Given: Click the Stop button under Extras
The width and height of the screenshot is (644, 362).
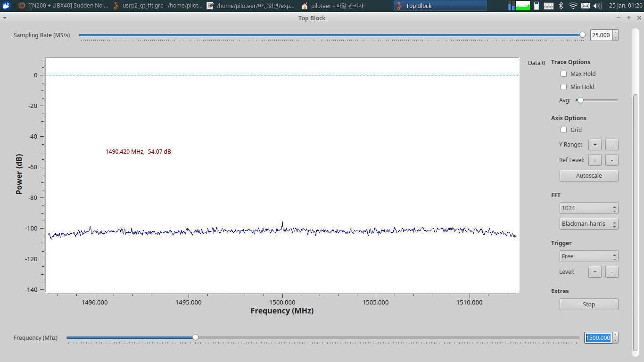Looking at the screenshot, I should click(x=588, y=304).
